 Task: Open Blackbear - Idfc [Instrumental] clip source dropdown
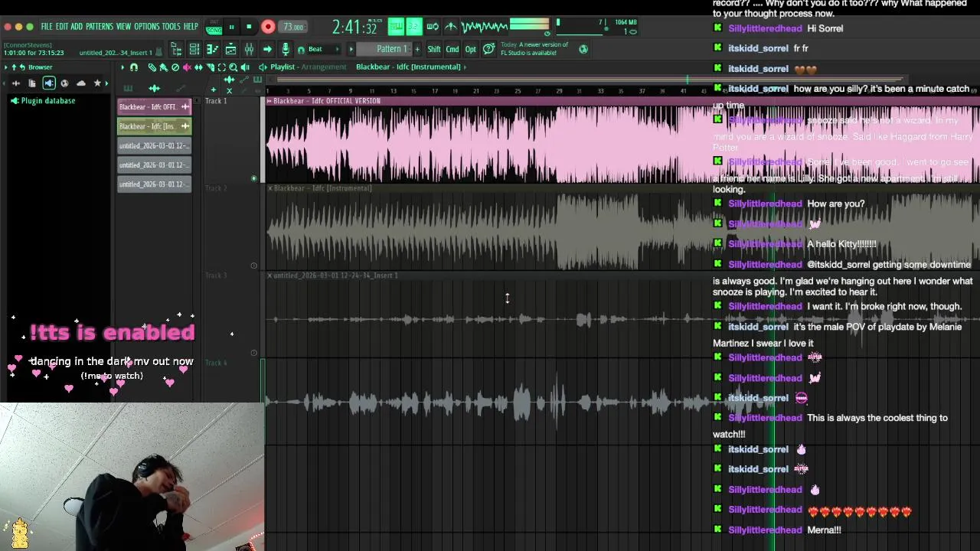coord(412,67)
